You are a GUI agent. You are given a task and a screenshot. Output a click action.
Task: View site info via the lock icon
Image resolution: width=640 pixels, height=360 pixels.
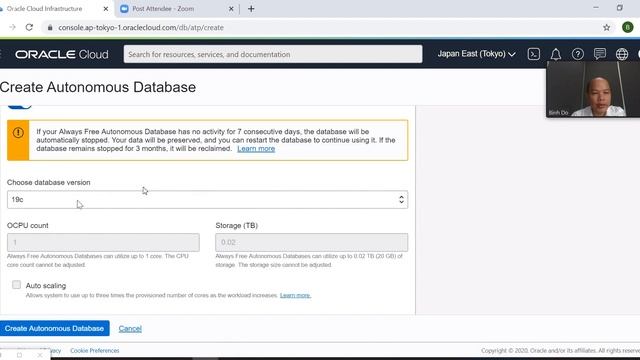50,27
